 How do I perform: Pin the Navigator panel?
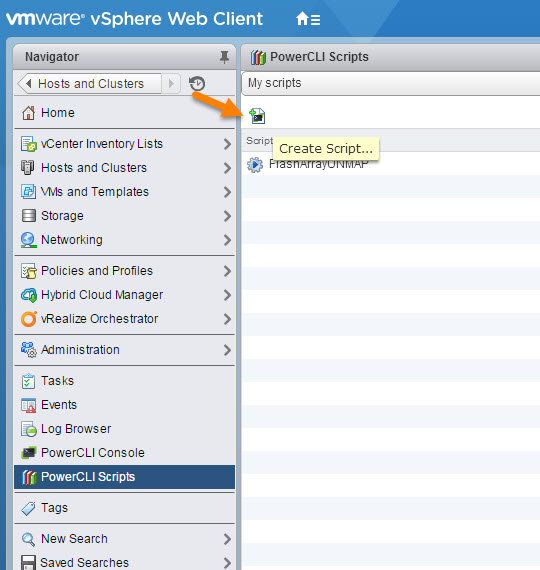tap(224, 57)
